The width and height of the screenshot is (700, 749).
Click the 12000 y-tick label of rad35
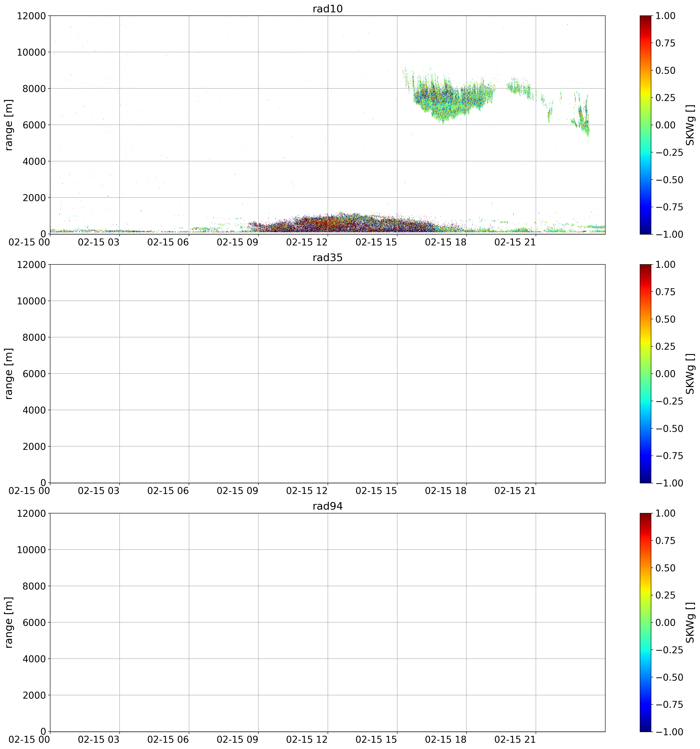31,264
